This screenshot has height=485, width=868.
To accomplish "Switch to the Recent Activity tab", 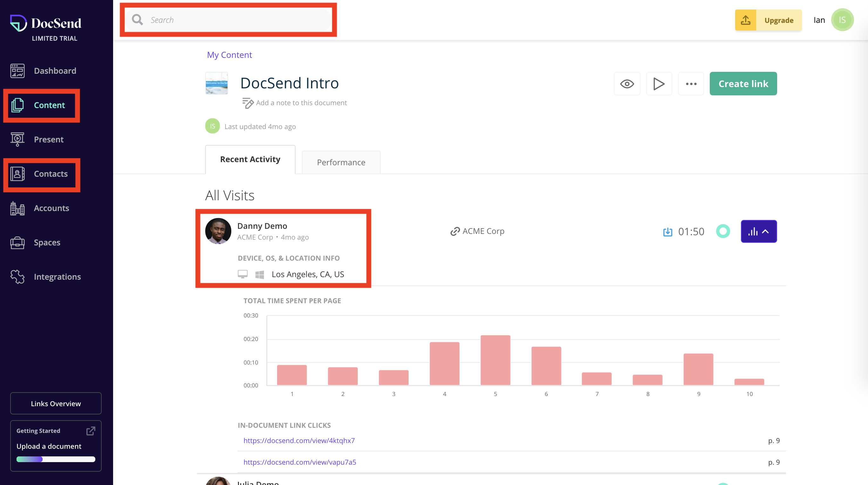I will (x=250, y=160).
